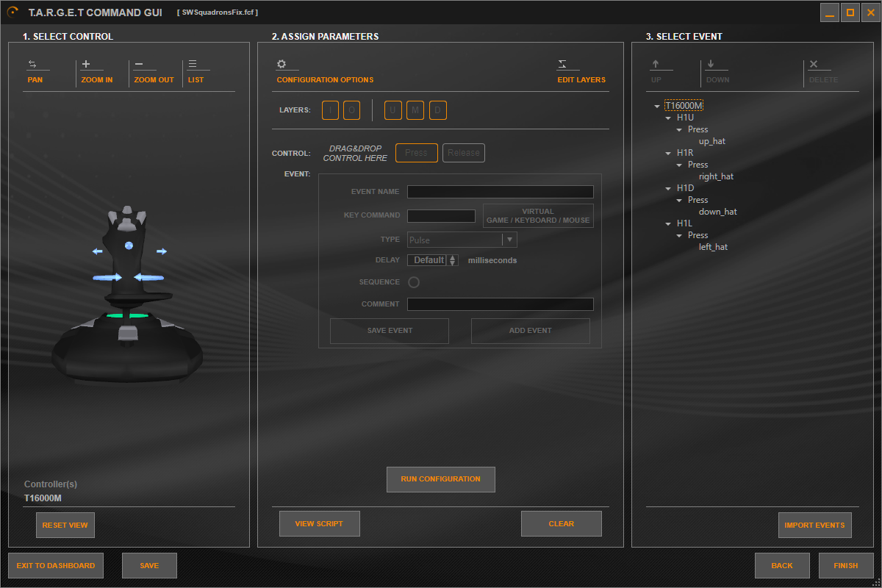Image resolution: width=882 pixels, height=588 pixels.
Task: Collapse Press under H1U
Action: click(679, 129)
